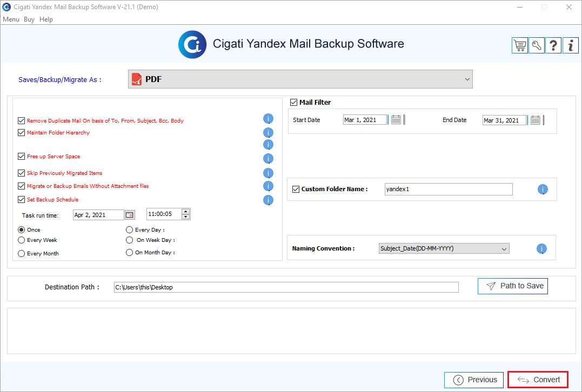The width and height of the screenshot is (582, 392).
Task: Uncheck Remove Duplicate Mail option
Action: 22,120
